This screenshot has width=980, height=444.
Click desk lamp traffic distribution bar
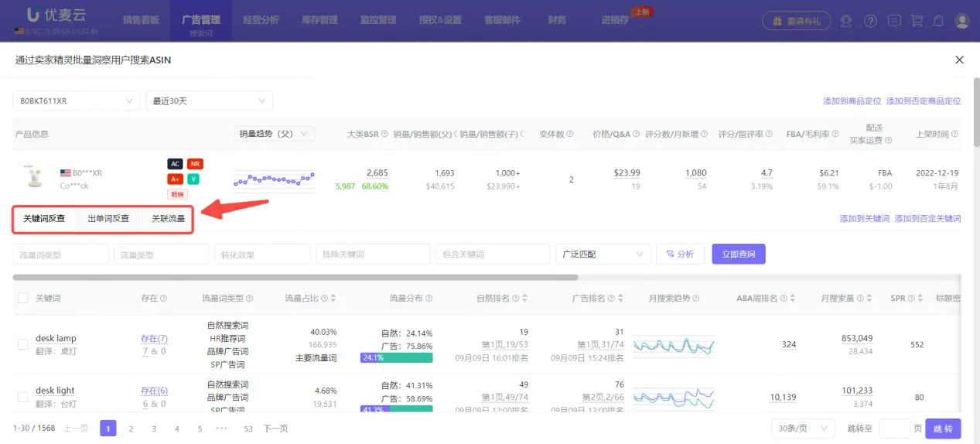[x=397, y=357]
